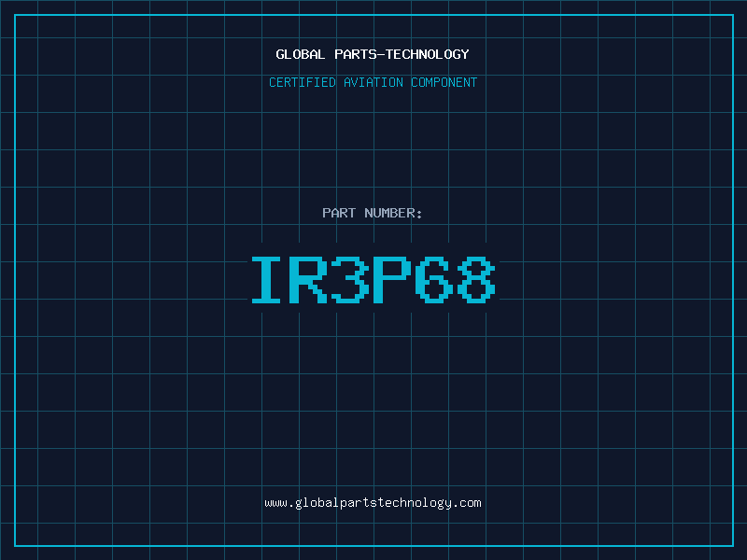Click the 'CERTIFIED AVIATION COMPONENT' subtitle

coord(373,82)
